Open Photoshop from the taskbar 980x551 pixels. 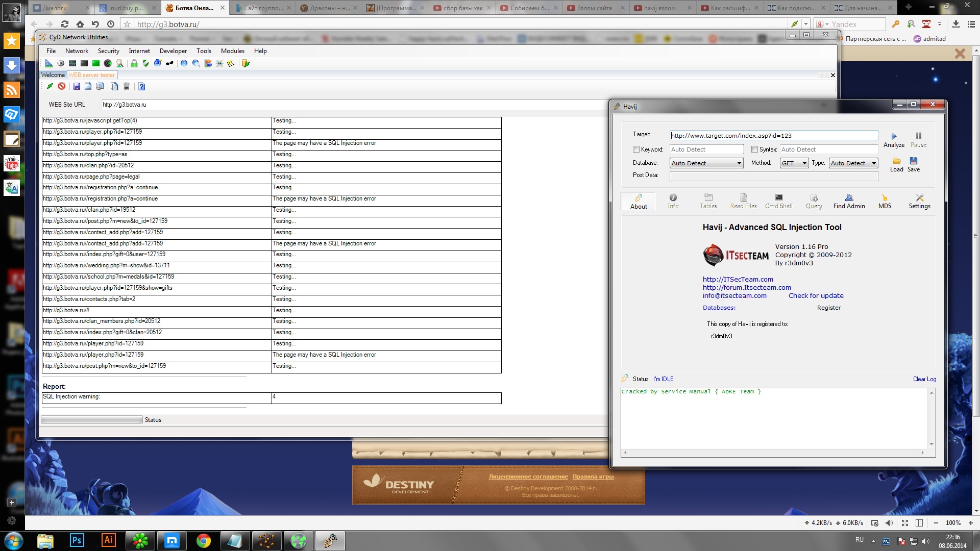pos(77,540)
